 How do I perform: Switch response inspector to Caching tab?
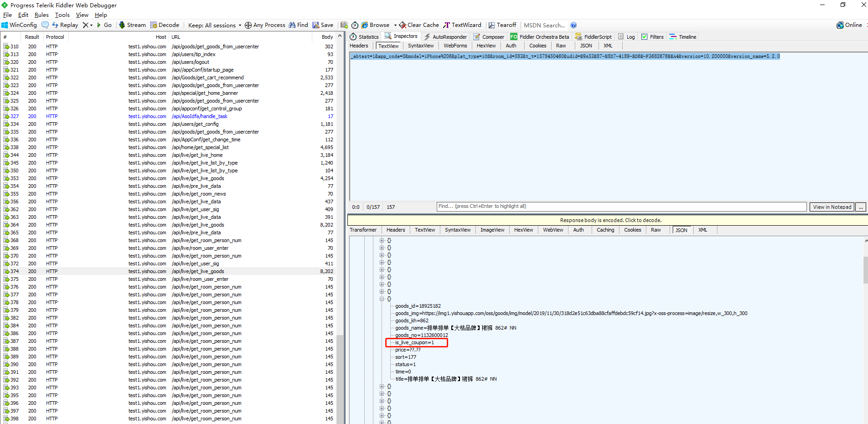(x=605, y=230)
